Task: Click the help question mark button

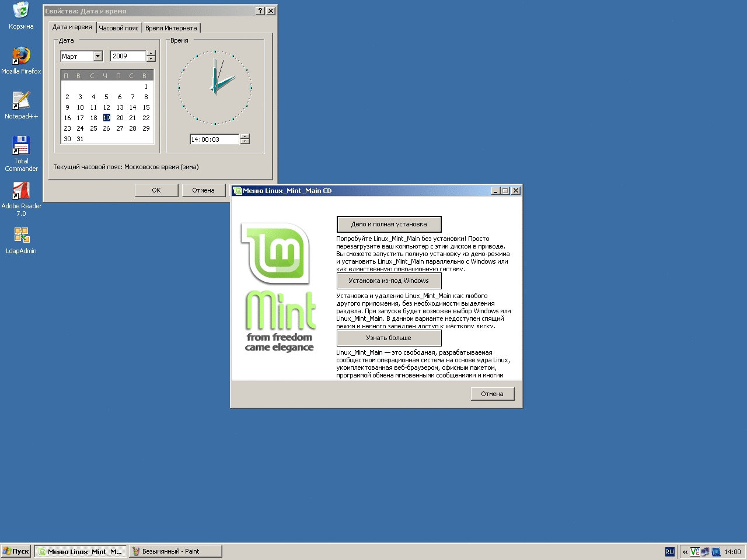Action: [260, 11]
